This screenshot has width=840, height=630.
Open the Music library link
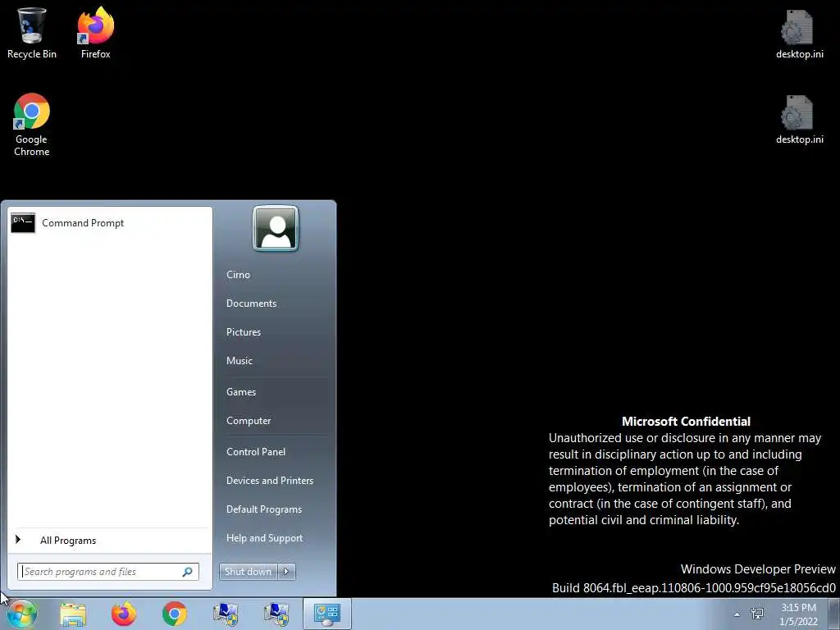pos(239,361)
